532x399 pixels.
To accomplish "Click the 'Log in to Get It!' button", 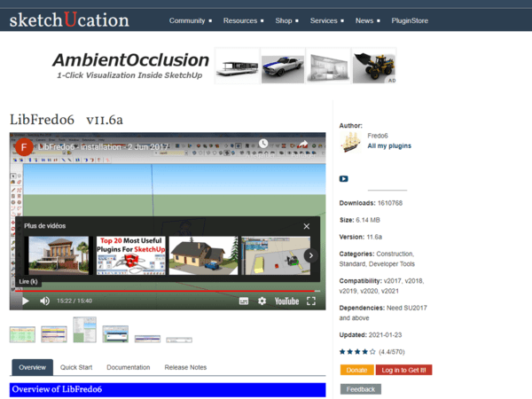I will click(403, 370).
